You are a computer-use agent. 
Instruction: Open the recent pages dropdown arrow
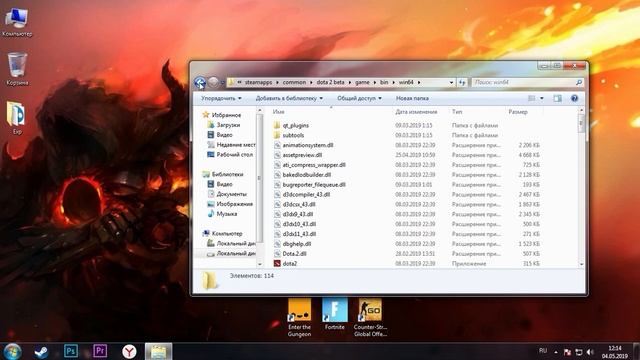pos(222,82)
